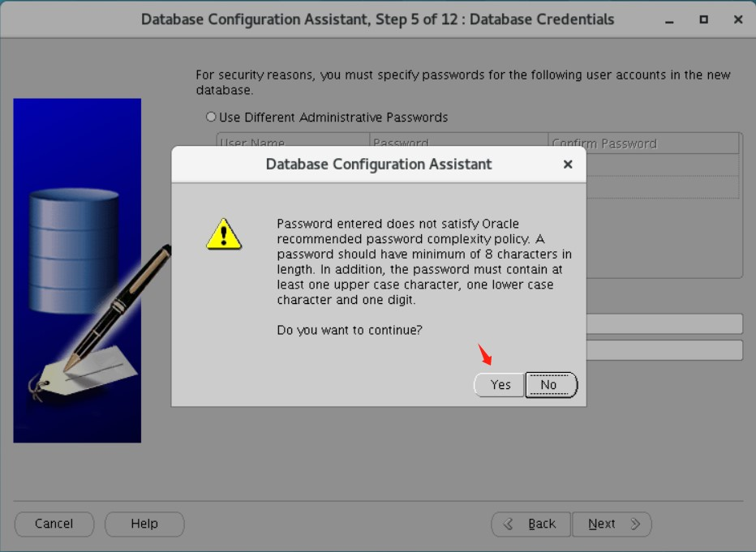
Task: Decline with the No button
Action: 550,385
